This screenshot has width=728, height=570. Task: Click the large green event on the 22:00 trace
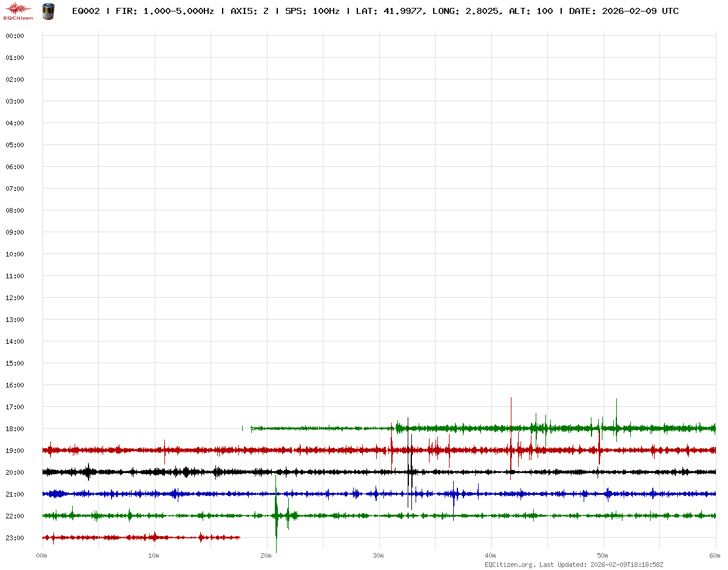(277, 515)
